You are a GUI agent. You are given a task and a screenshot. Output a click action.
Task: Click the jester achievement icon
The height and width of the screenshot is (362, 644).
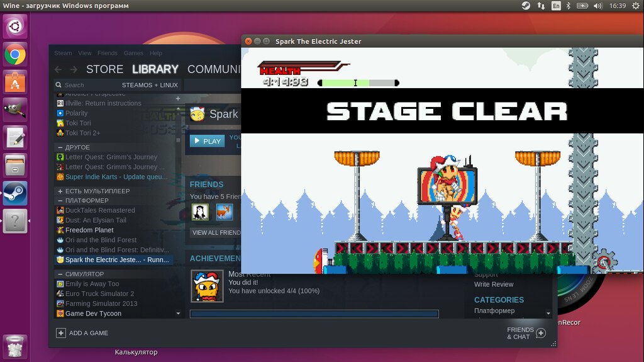tap(207, 286)
